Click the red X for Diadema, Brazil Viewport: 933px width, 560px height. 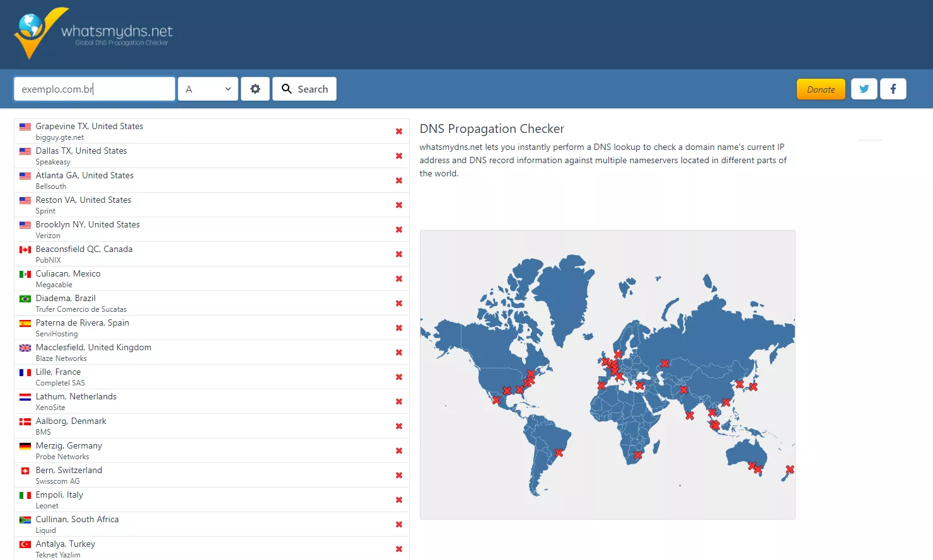pos(399,303)
